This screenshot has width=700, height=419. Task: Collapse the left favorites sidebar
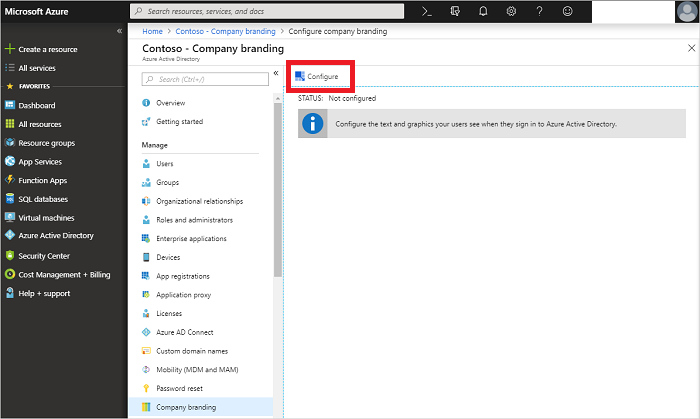[119, 31]
